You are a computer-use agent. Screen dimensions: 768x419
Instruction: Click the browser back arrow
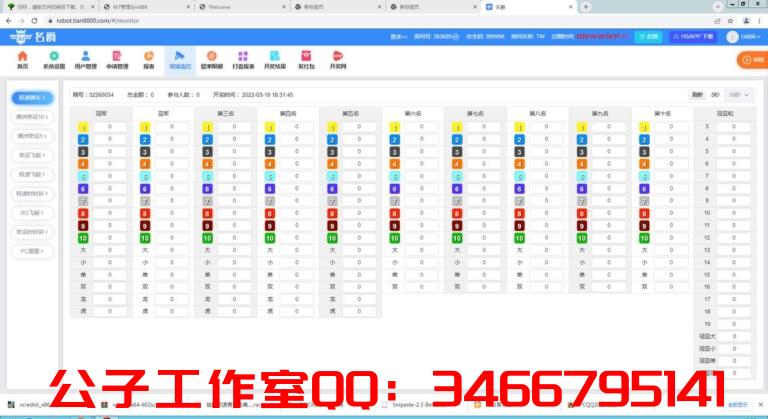(x=8, y=21)
